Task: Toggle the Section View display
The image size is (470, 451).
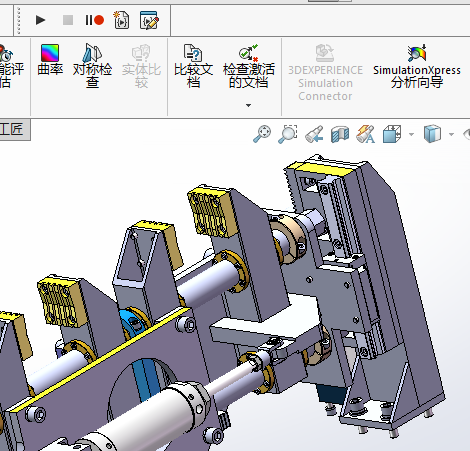Action: 340,134
